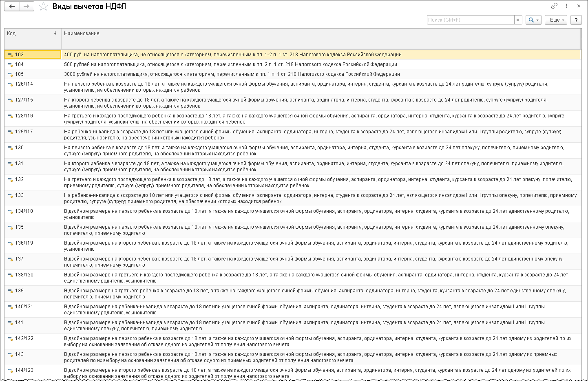Select row icon for code 105
Image resolution: width=588 pixels, height=382 pixels.
(11, 74)
